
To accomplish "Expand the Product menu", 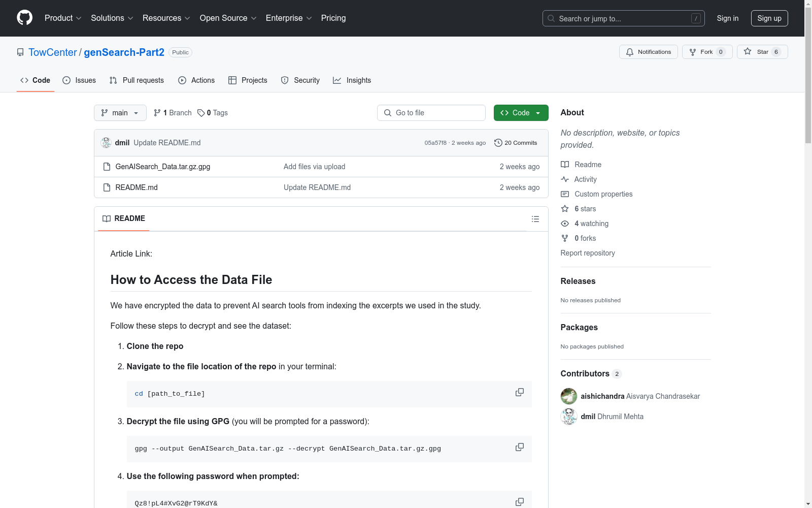I will tap(63, 18).
